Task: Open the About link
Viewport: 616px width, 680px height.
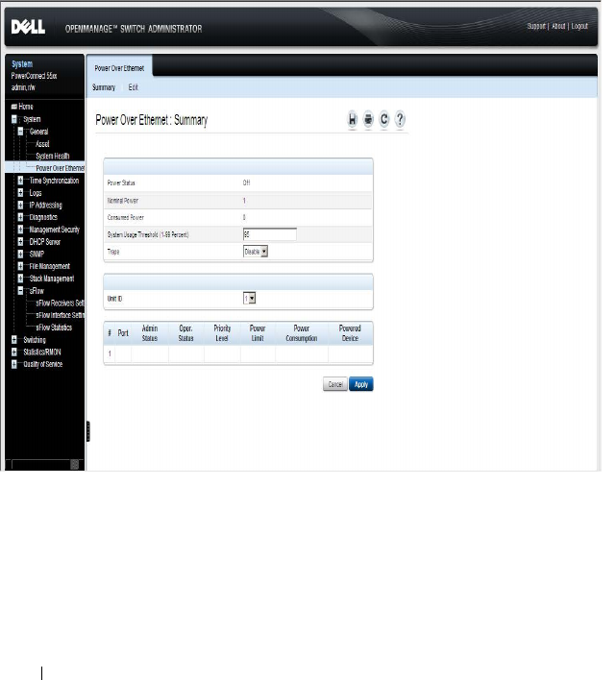Action: click(x=558, y=26)
